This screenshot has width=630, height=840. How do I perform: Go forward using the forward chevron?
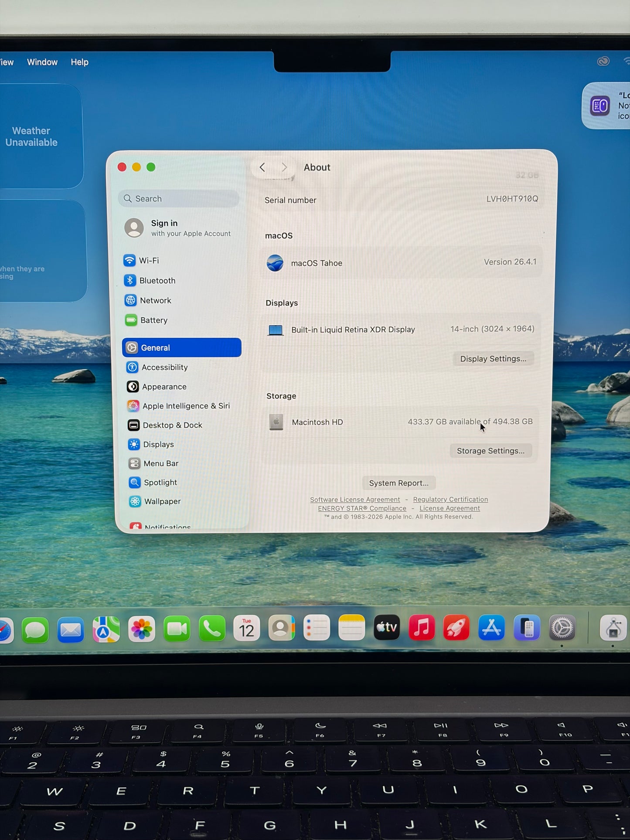284,167
